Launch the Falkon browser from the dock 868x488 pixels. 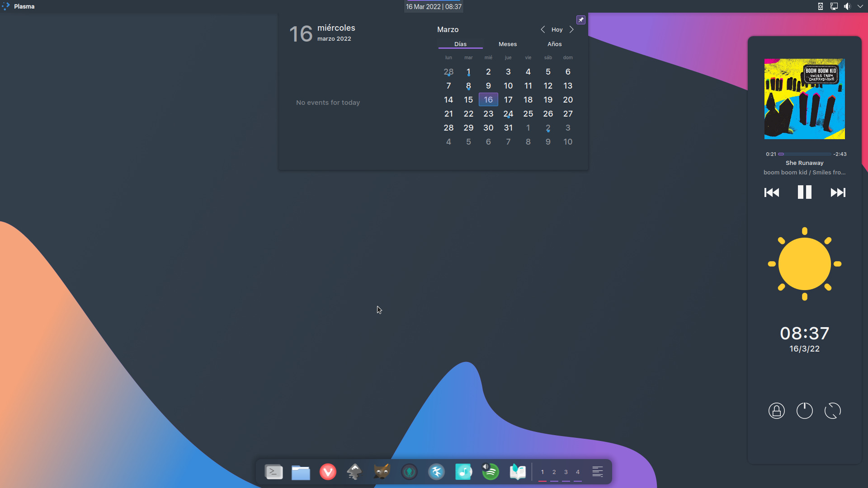pyautogui.click(x=436, y=472)
